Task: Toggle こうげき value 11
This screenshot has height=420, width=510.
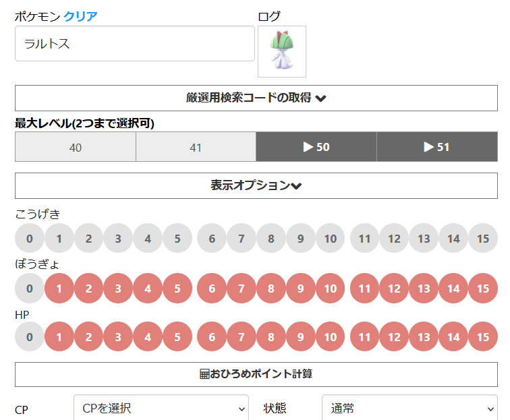Action: [x=364, y=238]
